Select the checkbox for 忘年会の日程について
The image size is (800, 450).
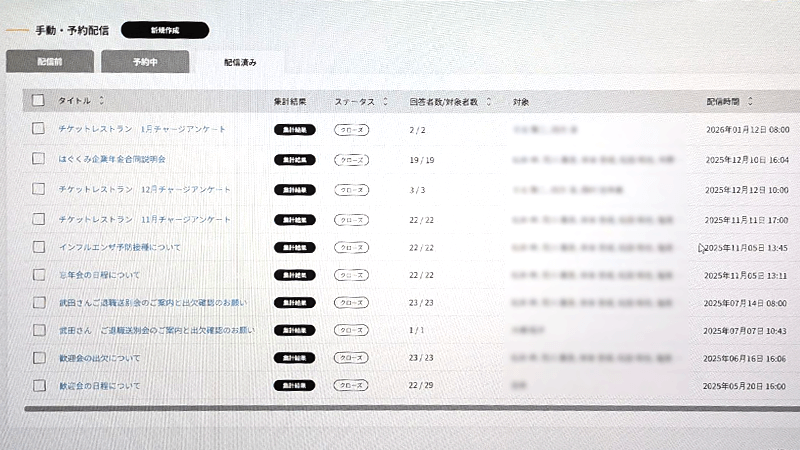click(38, 274)
